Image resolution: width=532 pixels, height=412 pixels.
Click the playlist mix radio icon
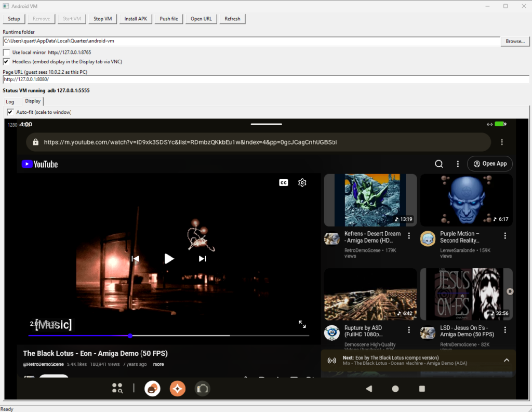[x=332, y=361]
